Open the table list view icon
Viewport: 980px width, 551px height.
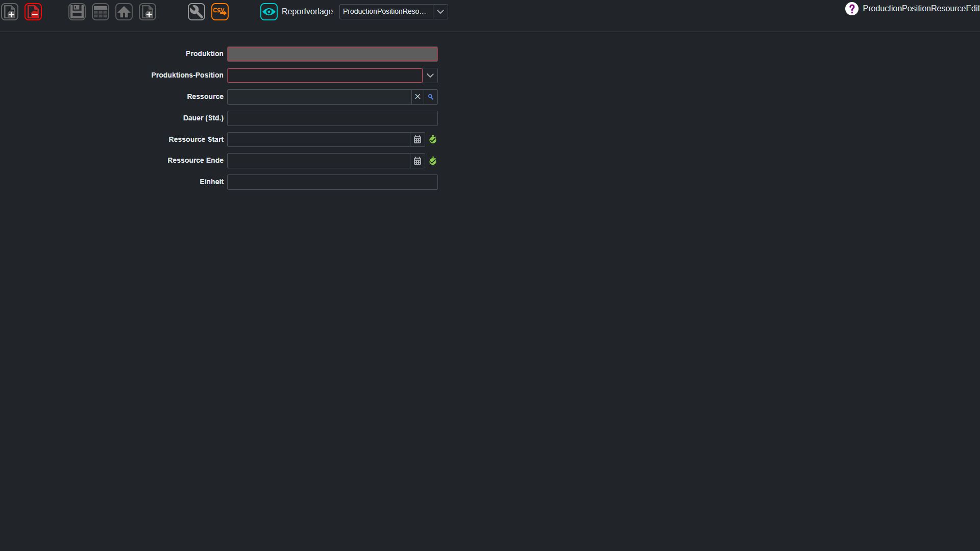pyautogui.click(x=101, y=12)
